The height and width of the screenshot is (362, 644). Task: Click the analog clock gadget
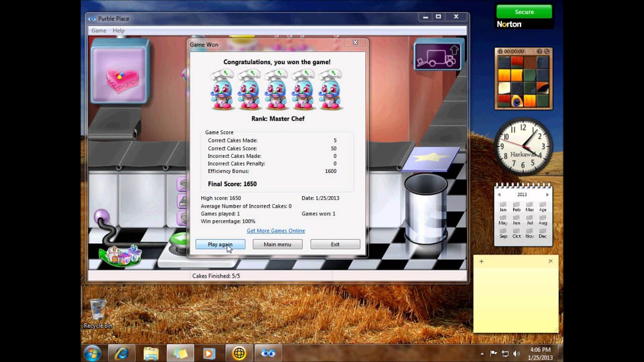[x=523, y=146]
